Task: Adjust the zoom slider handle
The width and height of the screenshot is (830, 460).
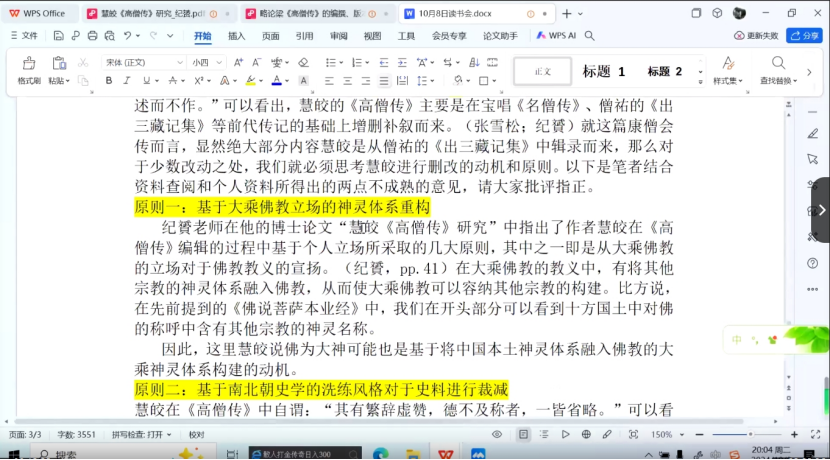Action: 750,435
